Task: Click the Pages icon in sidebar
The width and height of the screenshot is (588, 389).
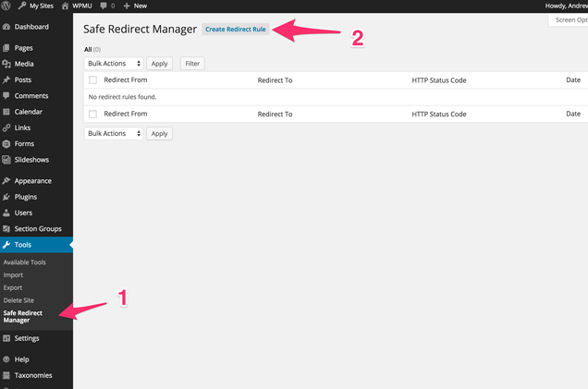Action: (6, 48)
